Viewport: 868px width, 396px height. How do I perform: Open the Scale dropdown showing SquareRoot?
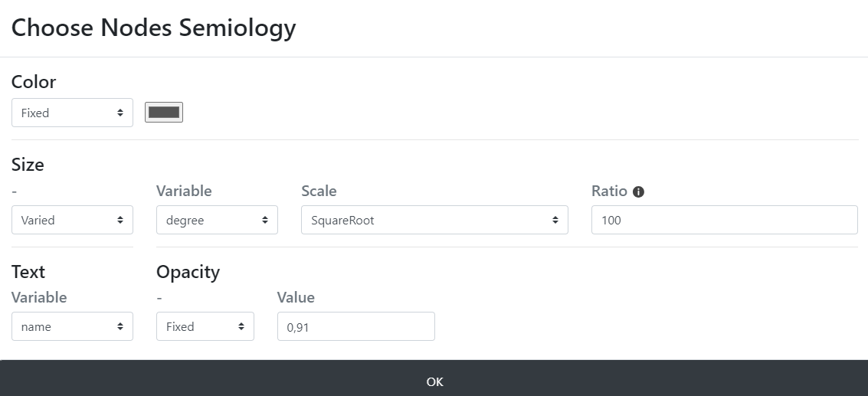pyautogui.click(x=434, y=220)
